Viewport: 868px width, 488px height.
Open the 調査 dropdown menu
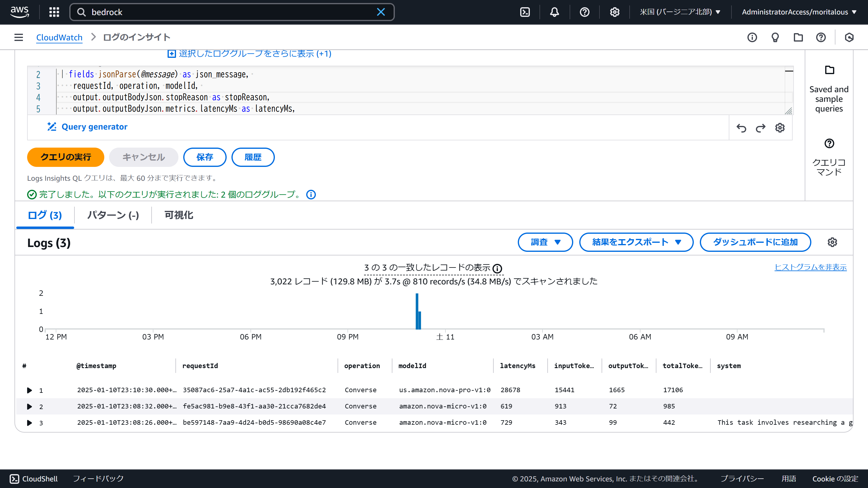pos(545,242)
